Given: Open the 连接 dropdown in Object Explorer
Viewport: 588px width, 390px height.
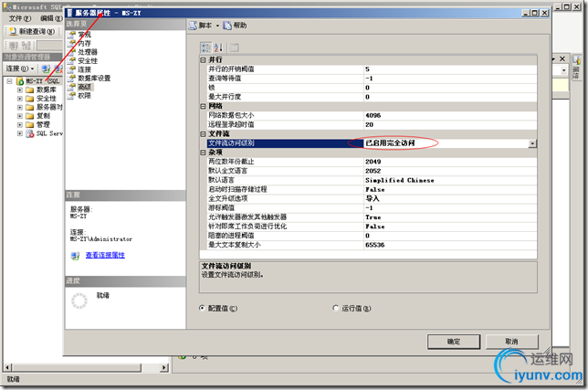Looking at the screenshot, I should coord(20,69).
